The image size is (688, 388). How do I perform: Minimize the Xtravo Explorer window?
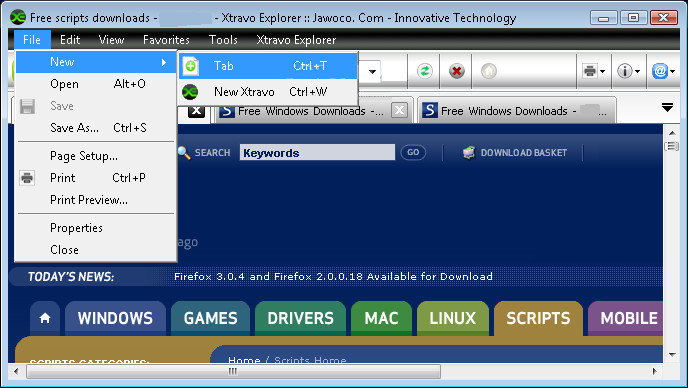point(603,18)
